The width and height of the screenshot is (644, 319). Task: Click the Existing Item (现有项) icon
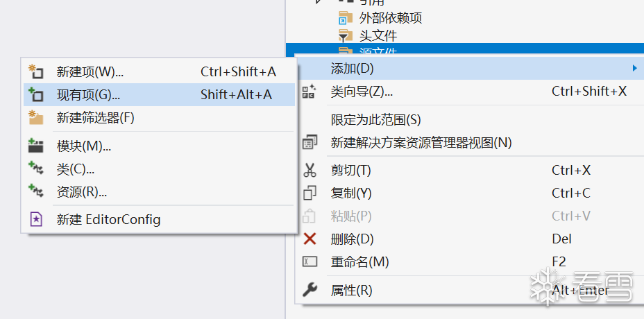35,94
